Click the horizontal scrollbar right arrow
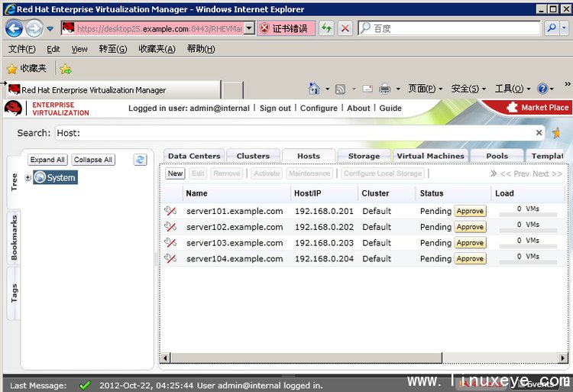The width and height of the screenshot is (573, 392). [x=562, y=358]
